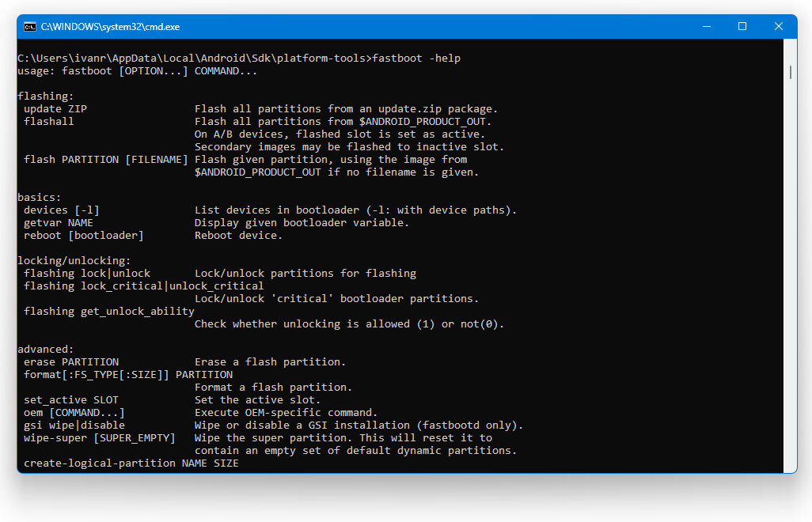Click the 'erase PARTITION' command text
Viewport: 812px width, 522px height.
pyautogui.click(x=71, y=362)
